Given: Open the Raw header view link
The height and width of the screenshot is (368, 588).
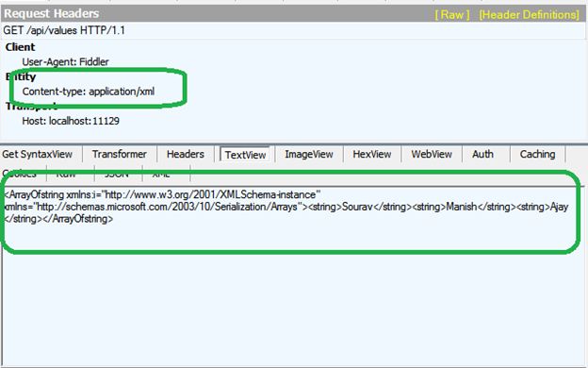Looking at the screenshot, I should (452, 15).
